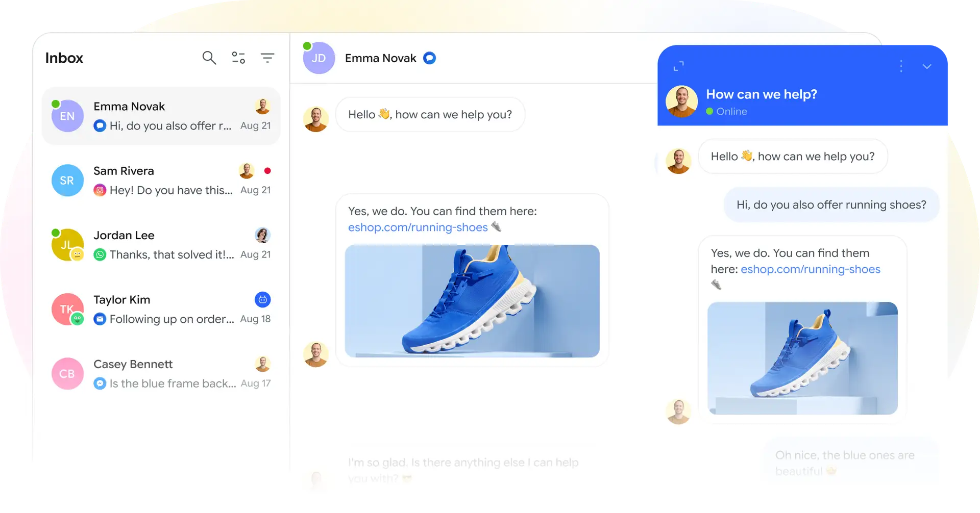980x513 pixels.
Task: Open inbox filter lines icon
Action: tap(267, 58)
